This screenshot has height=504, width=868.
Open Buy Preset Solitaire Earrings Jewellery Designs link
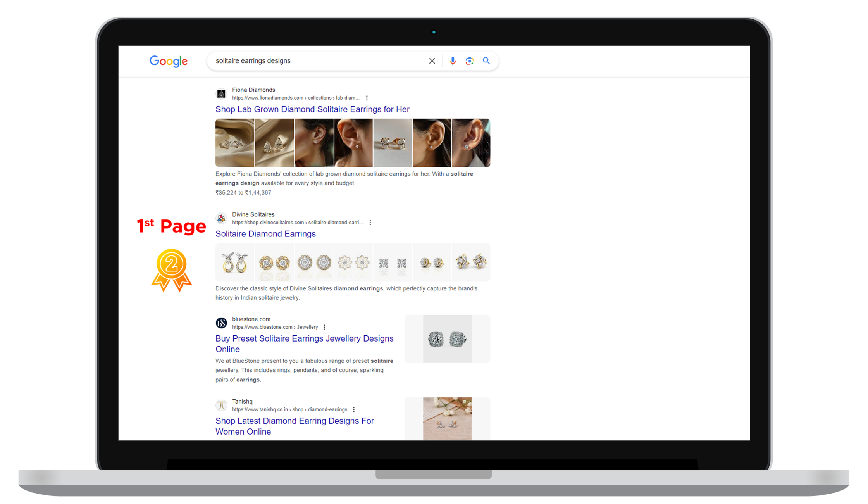pyautogui.click(x=304, y=344)
